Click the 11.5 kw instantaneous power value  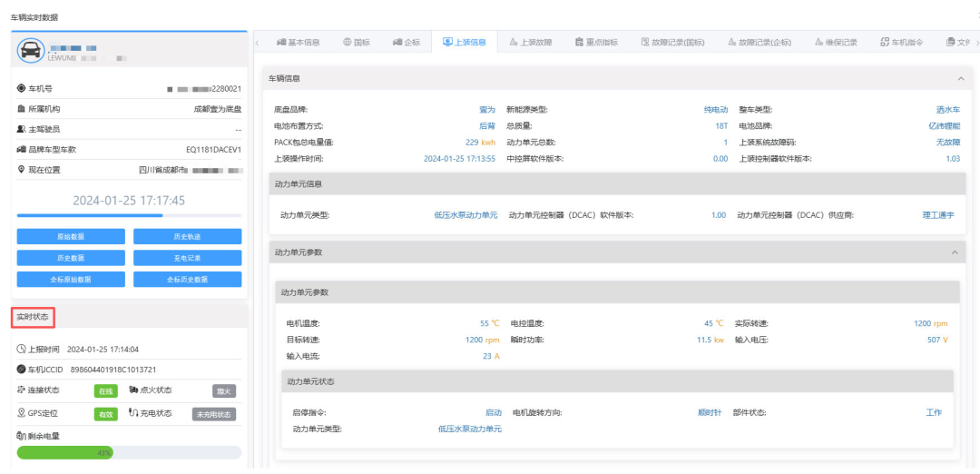point(710,340)
